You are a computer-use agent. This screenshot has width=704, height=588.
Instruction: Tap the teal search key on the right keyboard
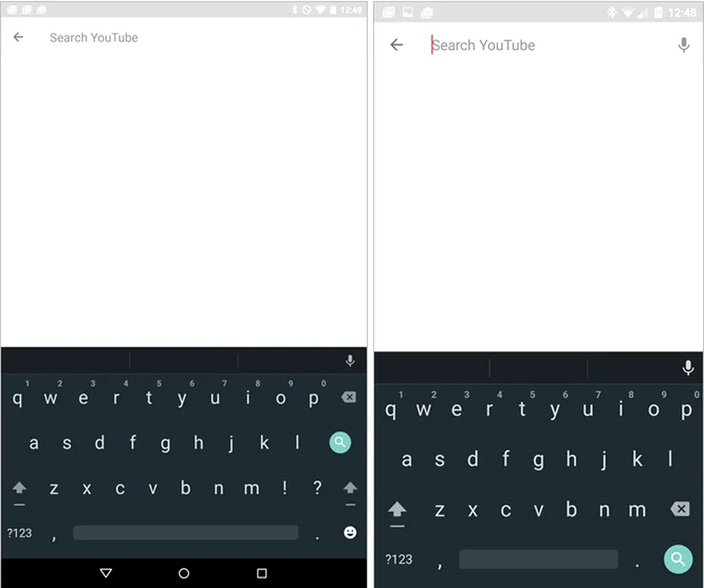coord(677,559)
